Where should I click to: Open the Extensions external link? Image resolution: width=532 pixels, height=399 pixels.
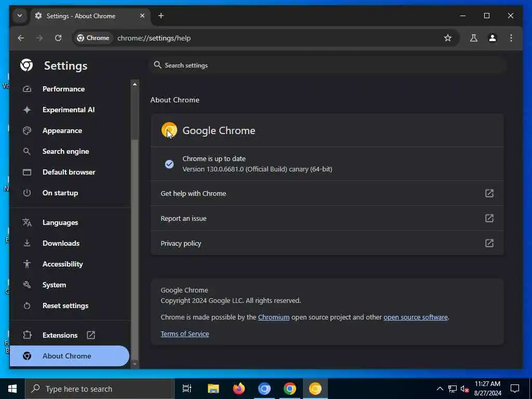(91, 335)
